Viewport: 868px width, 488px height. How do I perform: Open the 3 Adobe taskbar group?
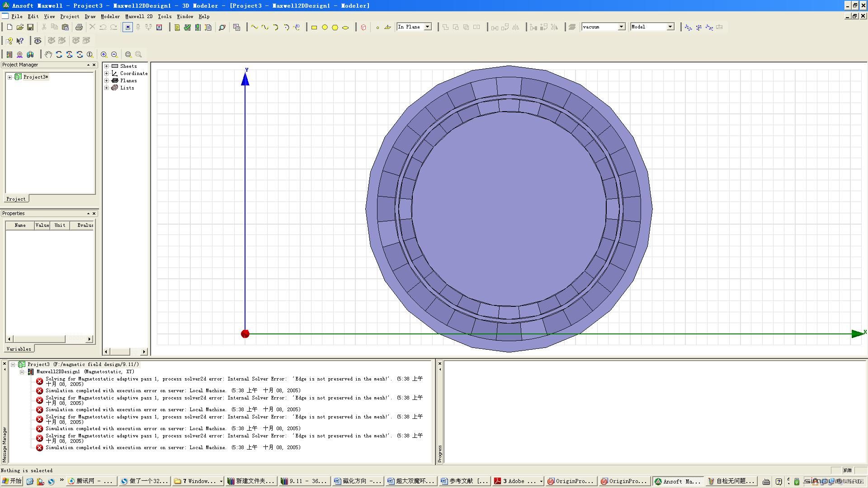tap(518, 481)
